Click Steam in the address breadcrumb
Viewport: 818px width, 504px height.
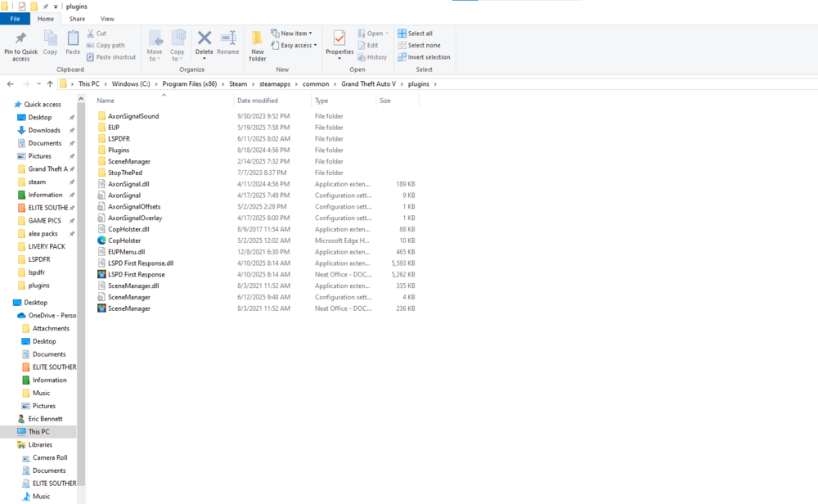tap(238, 84)
